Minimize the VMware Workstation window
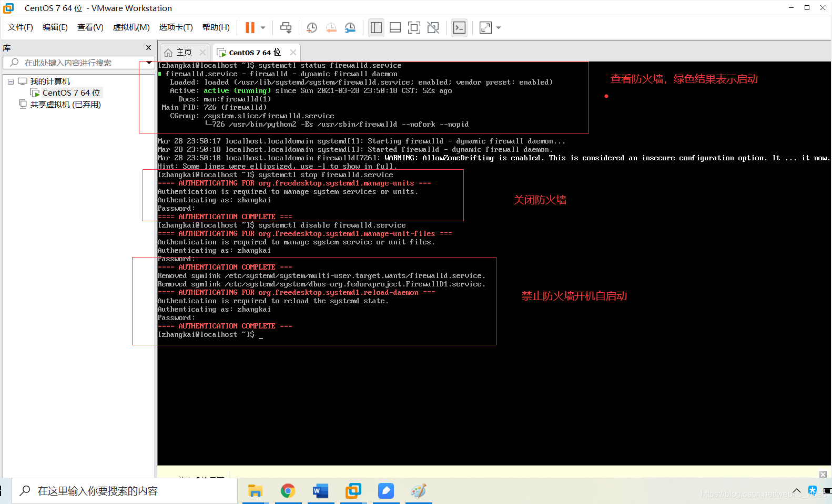The image size is (832, 504). [791, 8]
